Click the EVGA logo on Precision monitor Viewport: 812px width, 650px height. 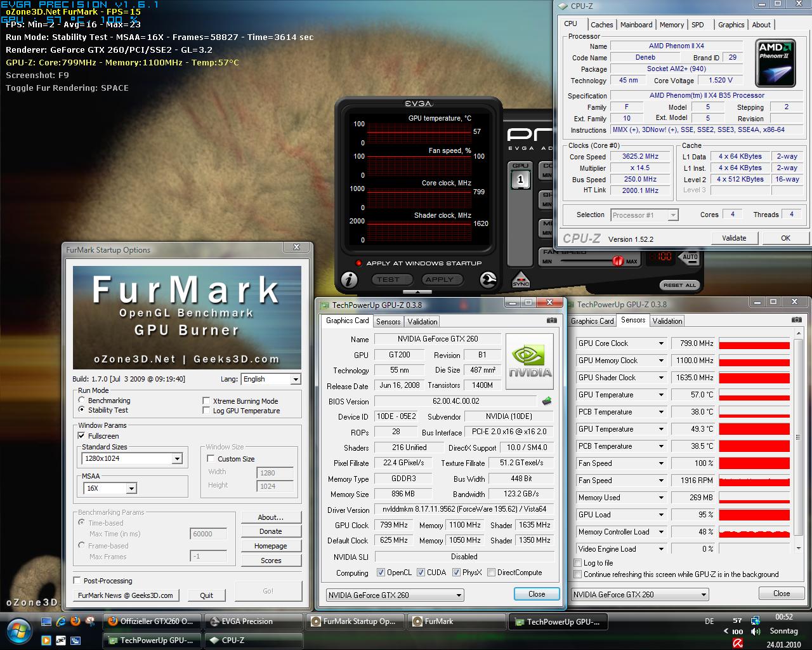pyautogui.click(x=418, y=103)
